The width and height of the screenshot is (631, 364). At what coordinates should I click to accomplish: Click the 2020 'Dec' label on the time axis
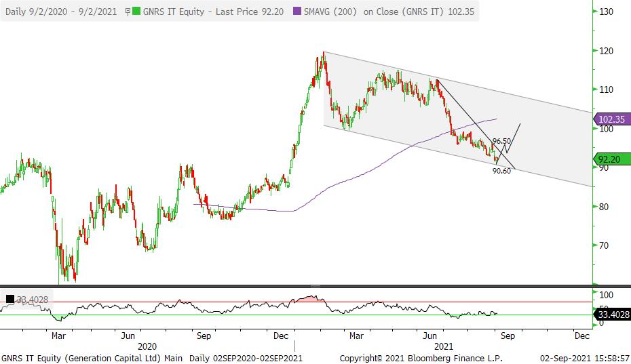281,336
